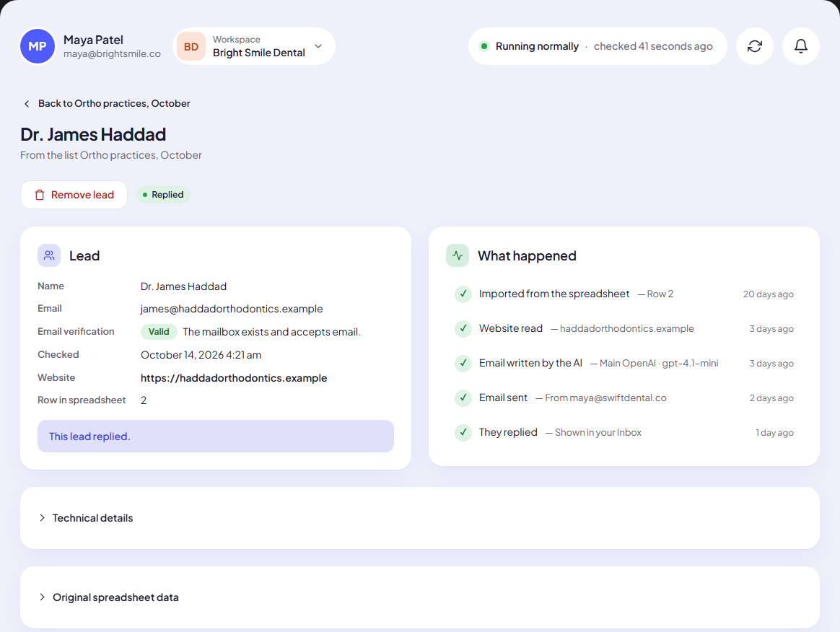
Task: Click the maya@brightsmile.co account email
Action: tap(112, 54)
